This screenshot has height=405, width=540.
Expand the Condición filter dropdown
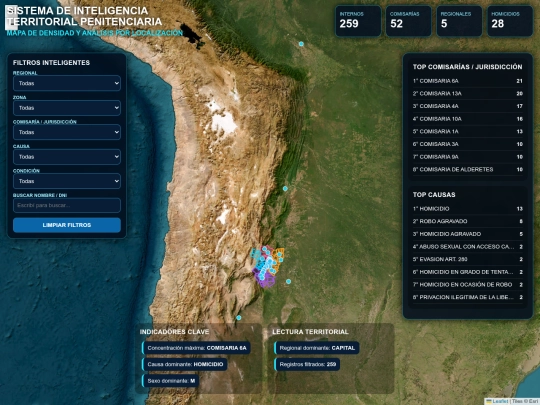[x=67, y=181]
